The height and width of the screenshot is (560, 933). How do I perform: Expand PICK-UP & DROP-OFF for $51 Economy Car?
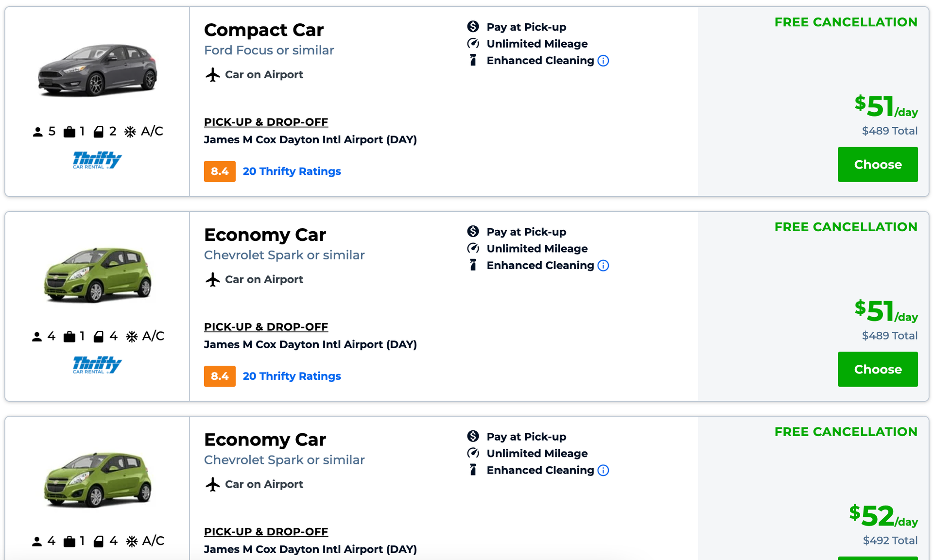tap(266, 327)
